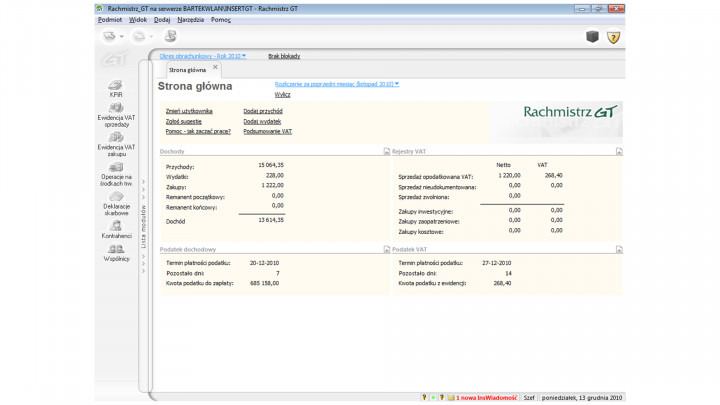The height and width of the screenshot is (405, 720).
Task: Click Zmień użytkownika link
Action: [x=189, y=111]
